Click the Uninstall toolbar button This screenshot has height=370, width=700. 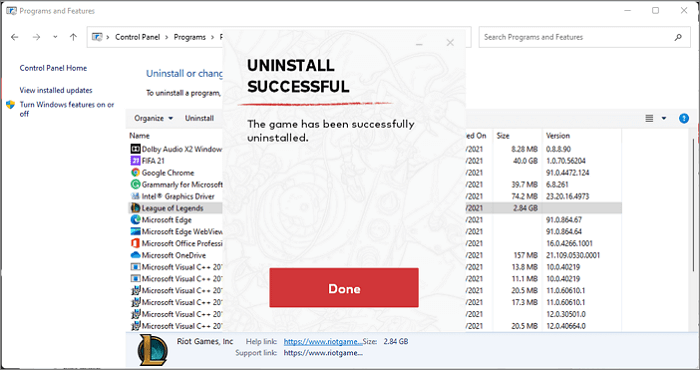(x=199, y=118)
